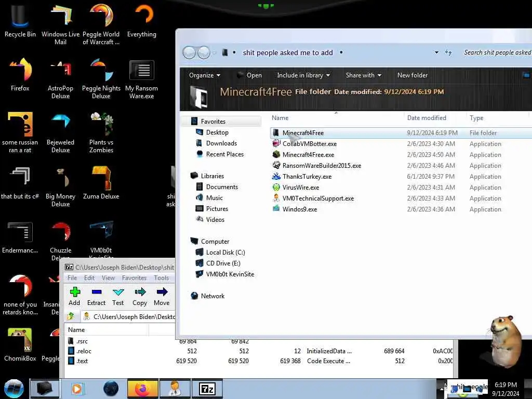Sort by the Type column header
This screenshot has width=532, height=399.
point(476,118)
